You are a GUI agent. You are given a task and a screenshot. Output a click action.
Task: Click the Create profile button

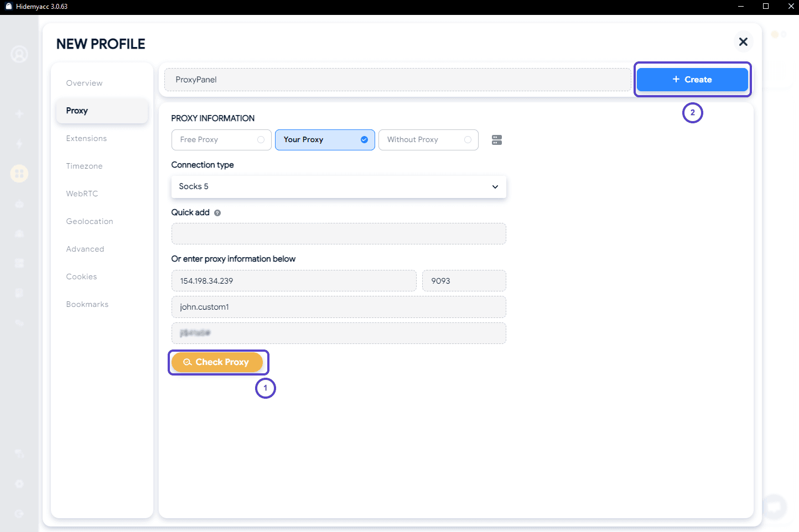(x=692, y=80)
